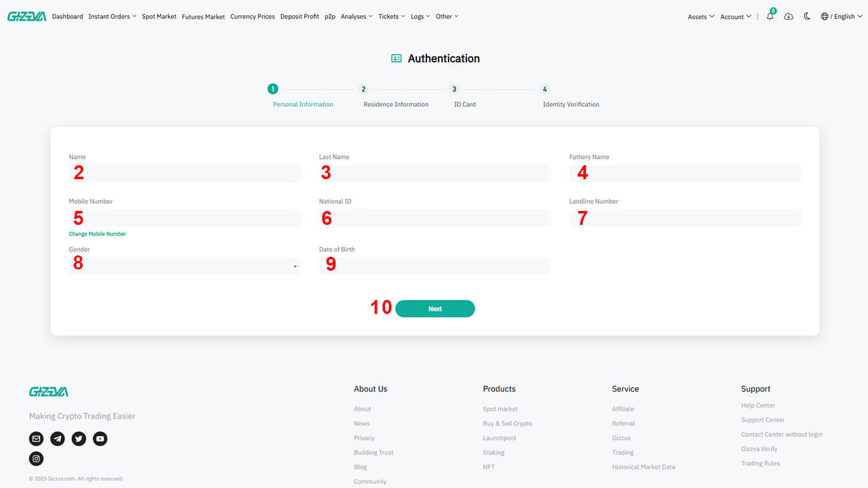Expand the Instant Orders menu
Image resolution: width=868 pixels, height=488 pixels.
(112, 17)
